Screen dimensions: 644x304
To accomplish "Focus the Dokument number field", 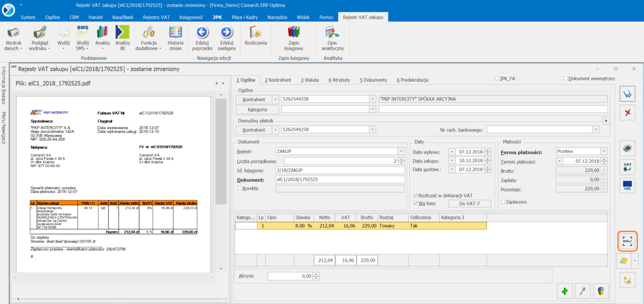I will (x=340, y=179).
